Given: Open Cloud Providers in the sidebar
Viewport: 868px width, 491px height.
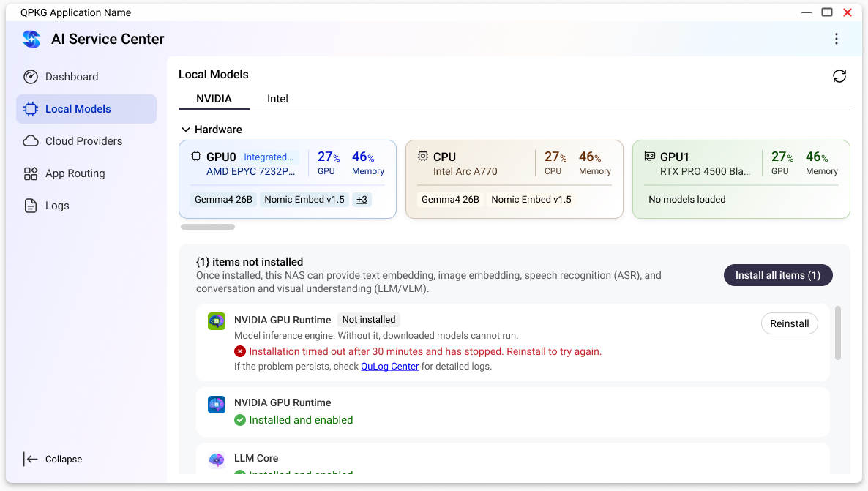Looking at the screenshot, I should point(86,141).
